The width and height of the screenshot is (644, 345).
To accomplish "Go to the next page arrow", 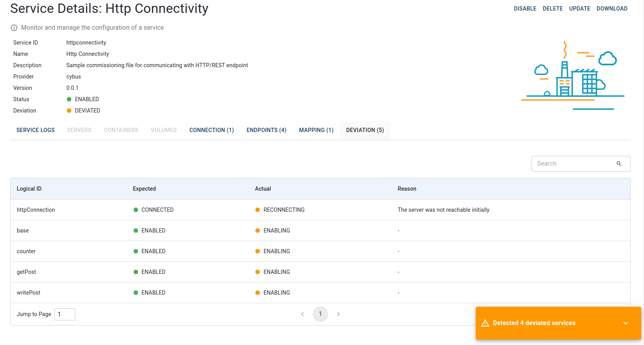I will click(x=338, y=314).
